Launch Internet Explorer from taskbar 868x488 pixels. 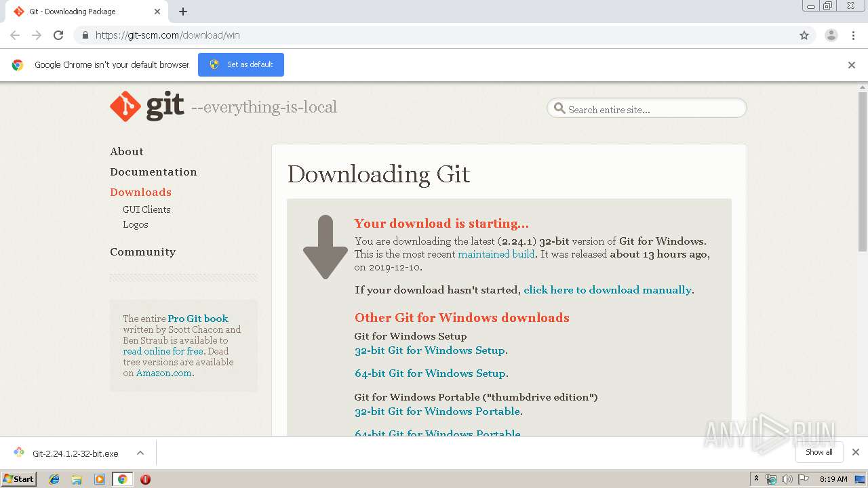(54, 479)
